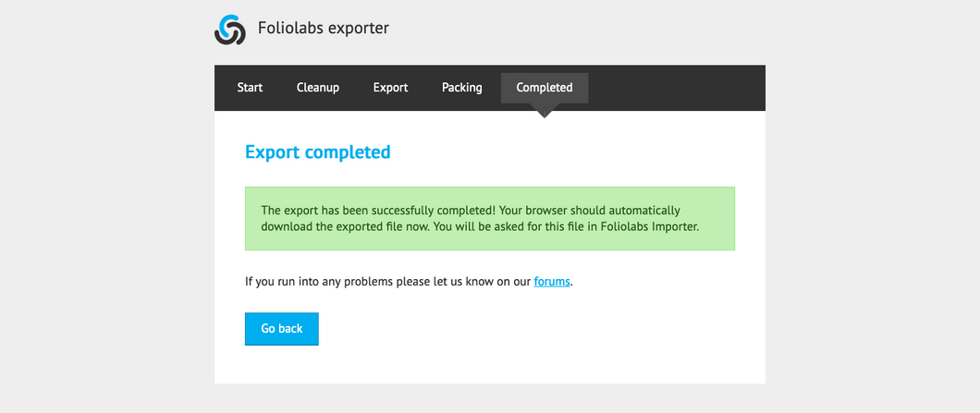Open the Cleanup step tab
This screenshot has height=413, width=980.
(318, 88)
